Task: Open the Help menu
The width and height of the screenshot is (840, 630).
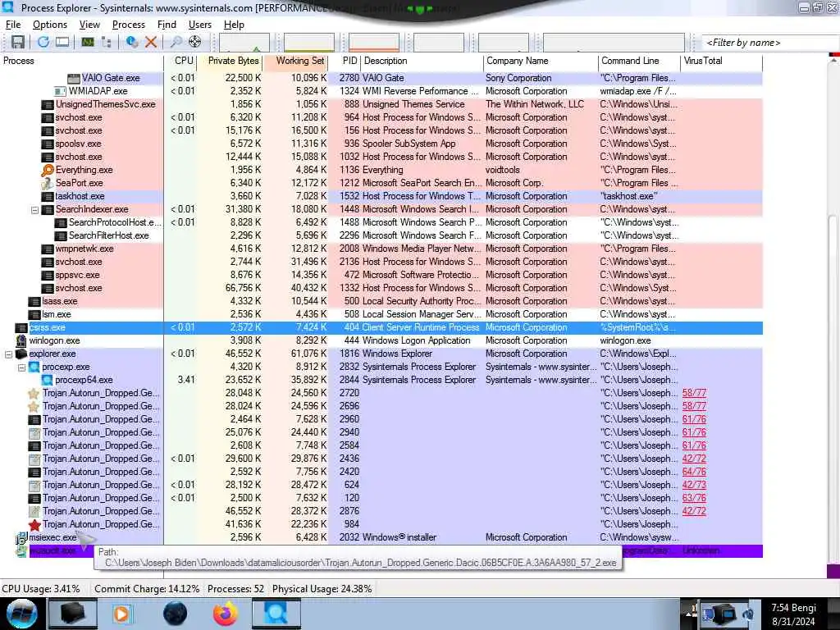Action: click(234, 25)
